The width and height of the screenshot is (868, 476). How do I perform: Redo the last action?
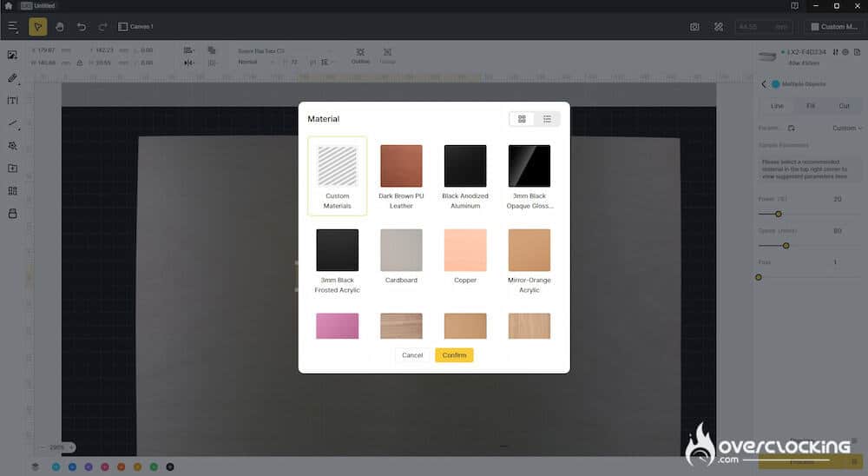point(102,27)
